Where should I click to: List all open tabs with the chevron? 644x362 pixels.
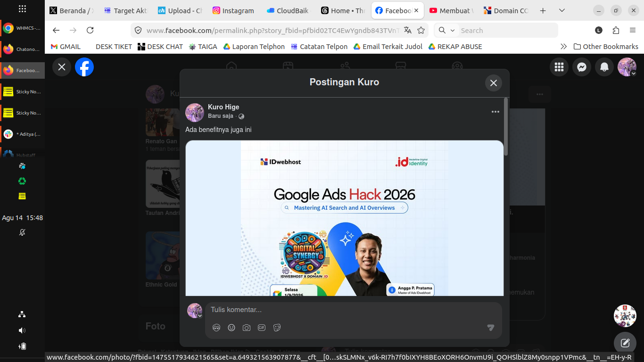pos(561,10)
